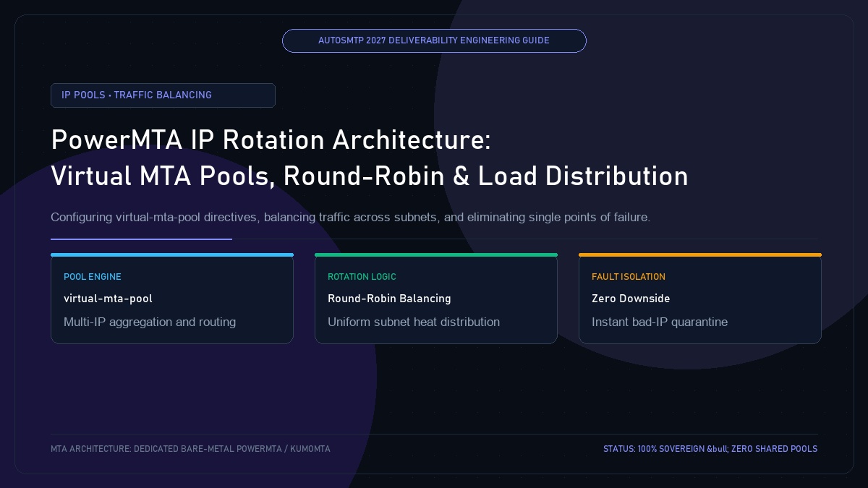Click 'Multi-IP aggregation and routing' text
The image size is (868, 488).
click(x=150, y=322)
